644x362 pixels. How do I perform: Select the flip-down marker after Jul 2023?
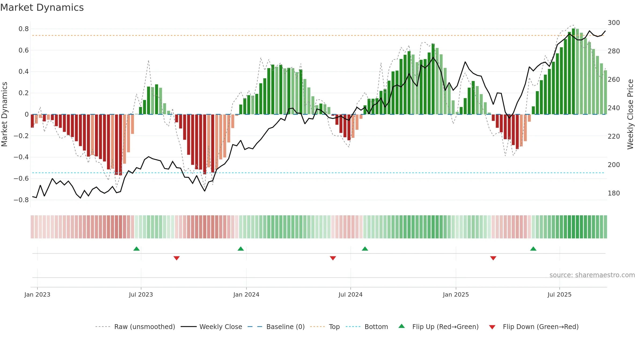tap(177, 258)
